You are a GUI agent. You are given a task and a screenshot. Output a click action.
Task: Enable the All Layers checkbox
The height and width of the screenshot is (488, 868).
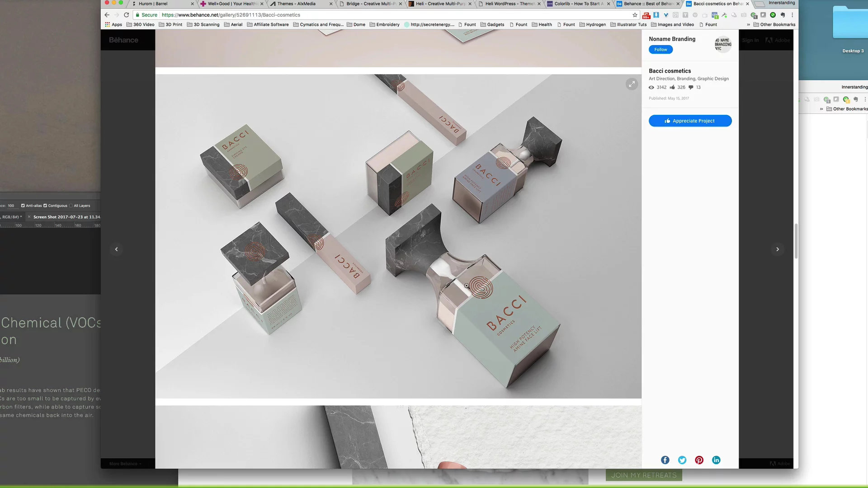71,206
